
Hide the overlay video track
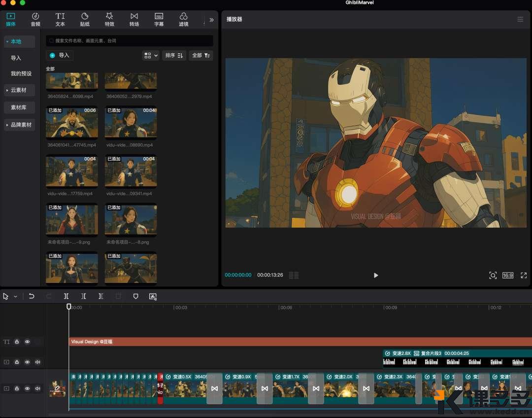[x=27, y=362]
